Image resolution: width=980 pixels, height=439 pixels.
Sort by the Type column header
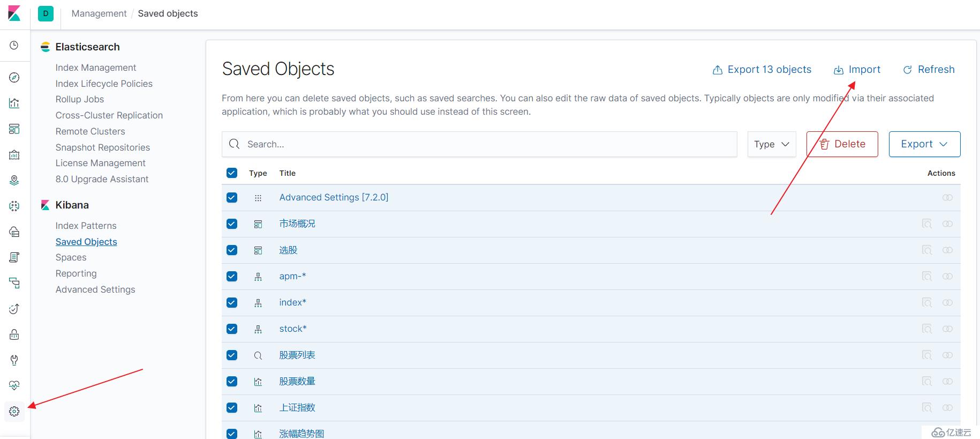(258, 173)
